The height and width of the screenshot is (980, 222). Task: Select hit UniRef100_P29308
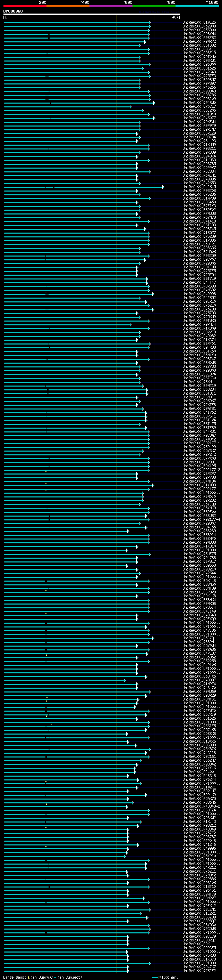point(199,371)
